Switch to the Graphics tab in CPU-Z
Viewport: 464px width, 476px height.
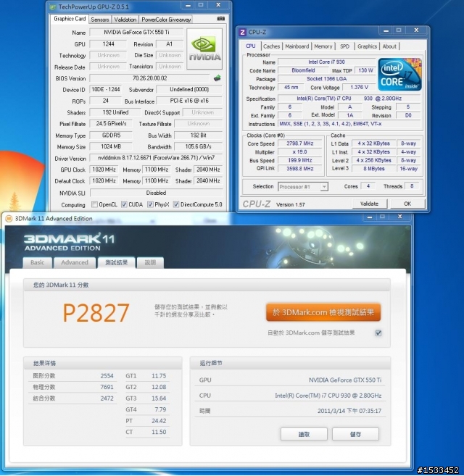point(367,46)
